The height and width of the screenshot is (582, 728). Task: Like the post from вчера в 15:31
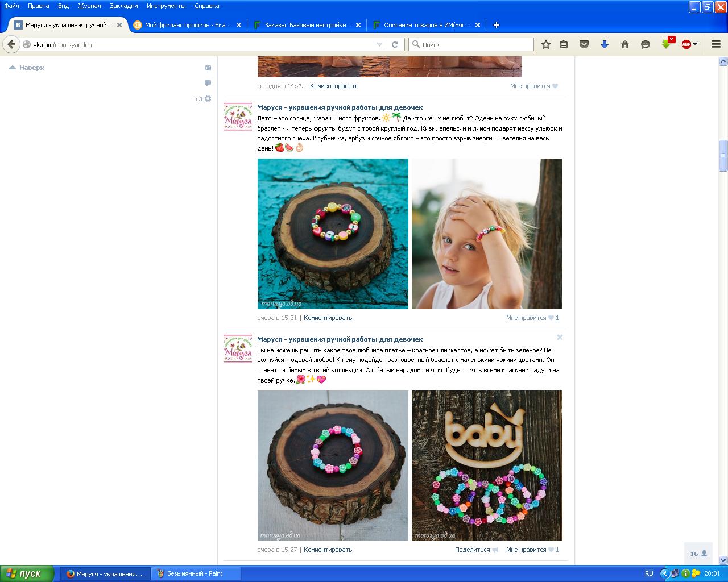click(x=532, y=318)
